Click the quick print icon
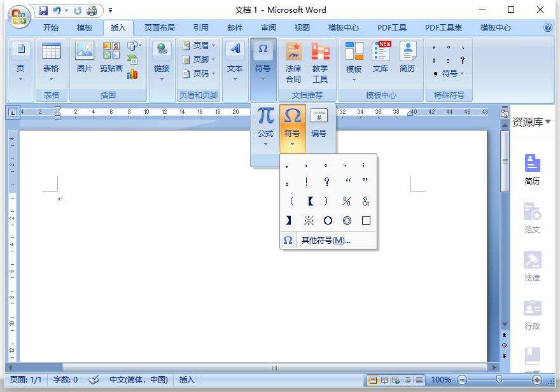 [x=92, y=11]
